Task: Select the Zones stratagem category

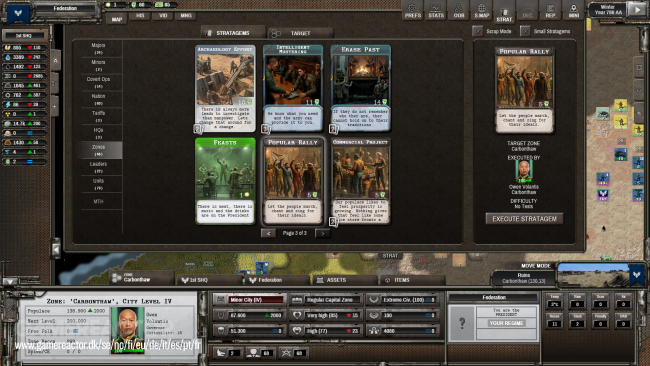Action: (x=98, y=150)
